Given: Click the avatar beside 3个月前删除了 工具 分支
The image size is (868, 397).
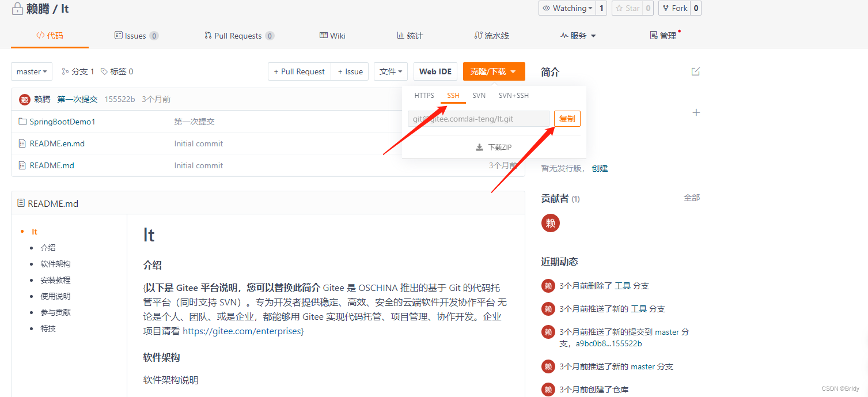Looking at the screenshot, I should [x=548, y=286].
